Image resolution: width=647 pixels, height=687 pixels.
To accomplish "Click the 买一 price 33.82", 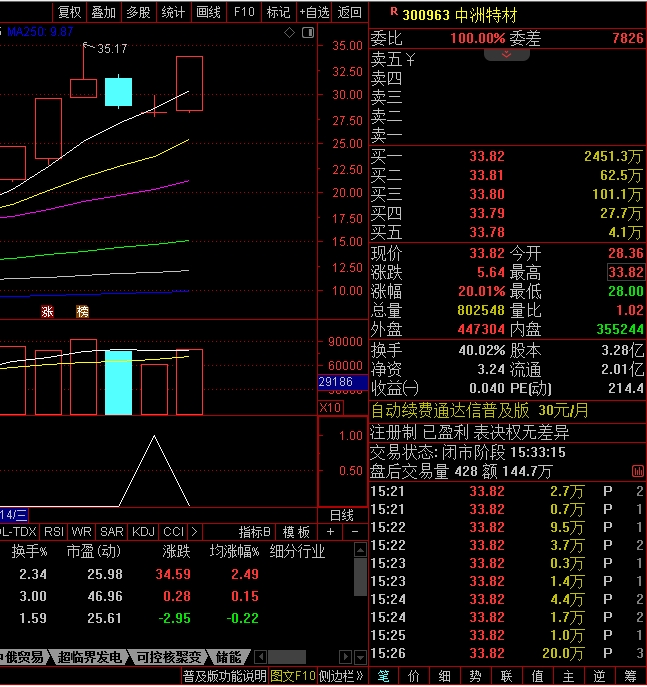I will 487,156.
